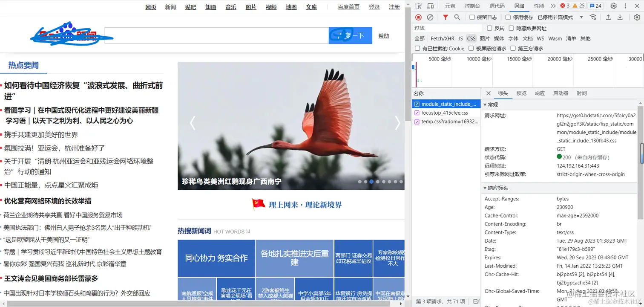Stop recording network log

[x=418, y=17]
